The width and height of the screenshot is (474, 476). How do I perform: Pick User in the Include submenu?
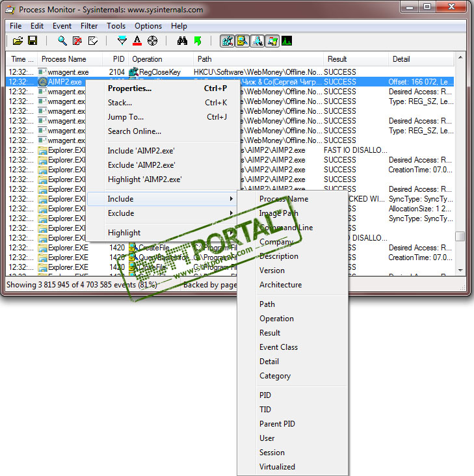pos(293,438)
